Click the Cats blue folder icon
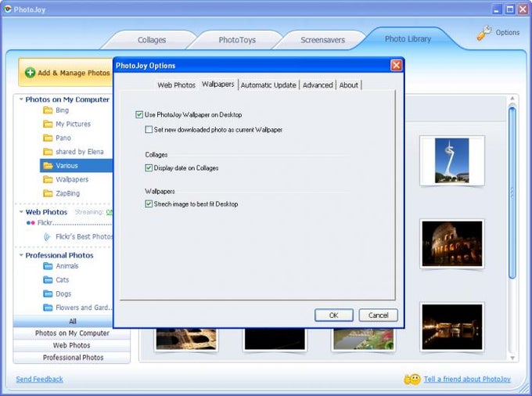This screenshot has height=396, width=532. [48, 280]
